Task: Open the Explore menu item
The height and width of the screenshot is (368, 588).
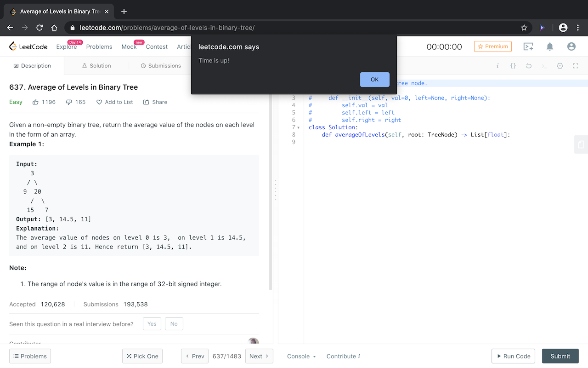Action: click(67, 46)
